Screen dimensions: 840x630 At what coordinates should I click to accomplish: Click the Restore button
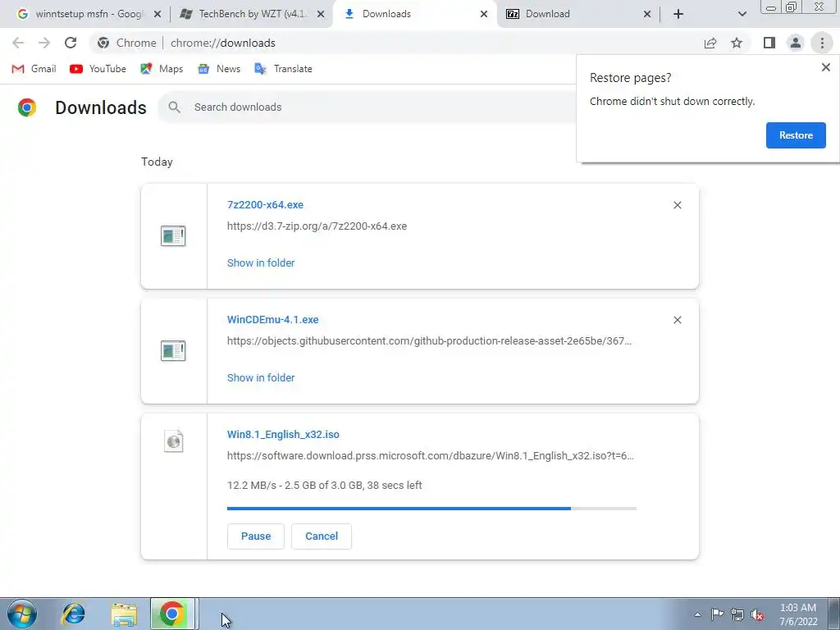click(796, 135)
